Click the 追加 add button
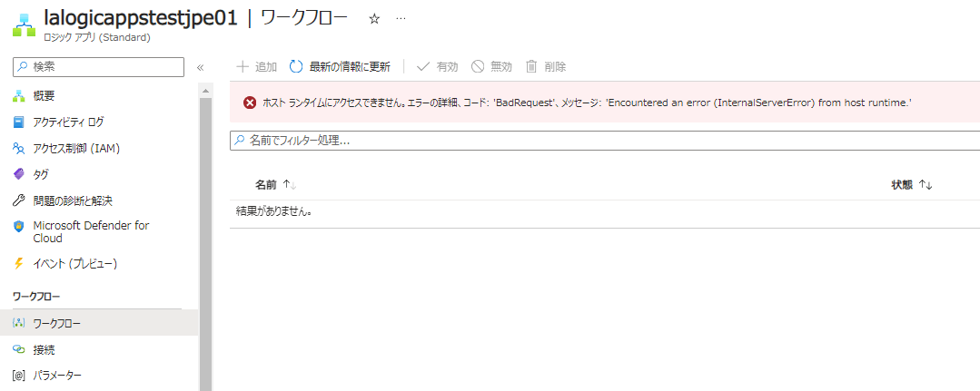Screen dimensions: 980x391 (256, 67)
